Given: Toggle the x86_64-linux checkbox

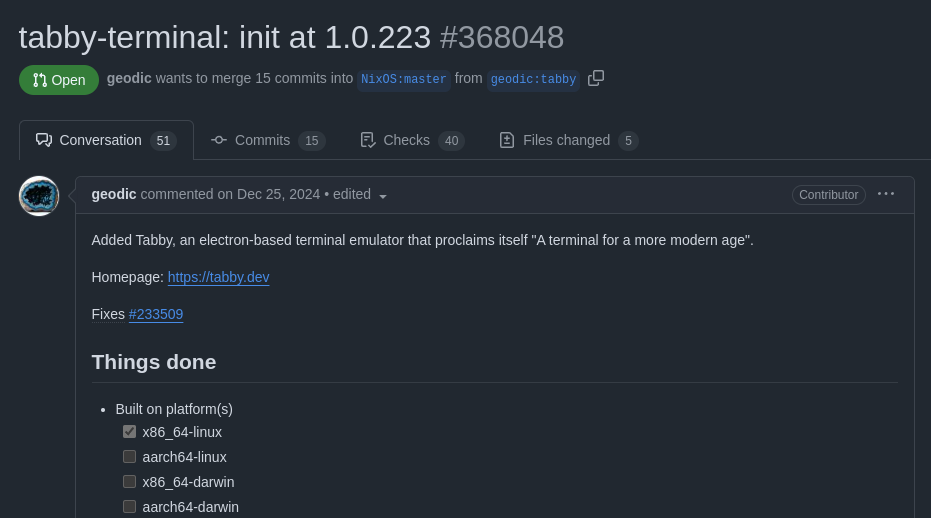Looking at the screenshot, I should (129, 432).
